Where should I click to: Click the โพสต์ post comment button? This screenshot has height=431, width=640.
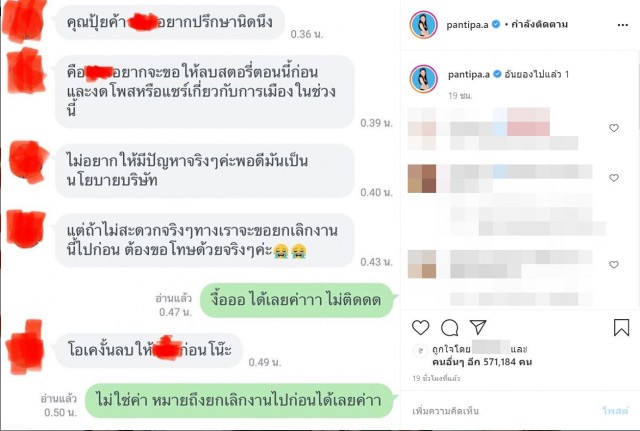615,411
